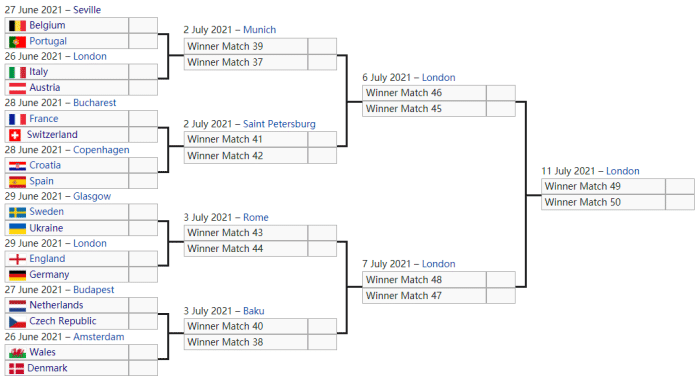Click the Winner Match 49 cell
This screenshot has height=378, width=700.
coord(603,186)
